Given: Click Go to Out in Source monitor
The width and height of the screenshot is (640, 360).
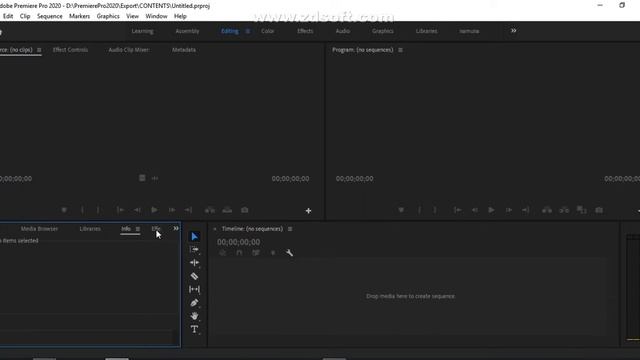Looking at the screenshot, I should pyautogui.click(x=188, y=210).
